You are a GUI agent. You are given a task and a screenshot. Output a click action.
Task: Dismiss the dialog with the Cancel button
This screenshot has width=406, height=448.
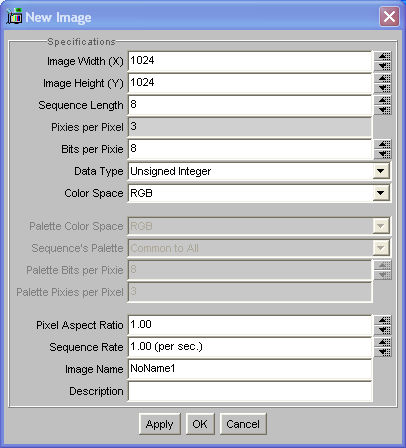(x=243, y=424)
